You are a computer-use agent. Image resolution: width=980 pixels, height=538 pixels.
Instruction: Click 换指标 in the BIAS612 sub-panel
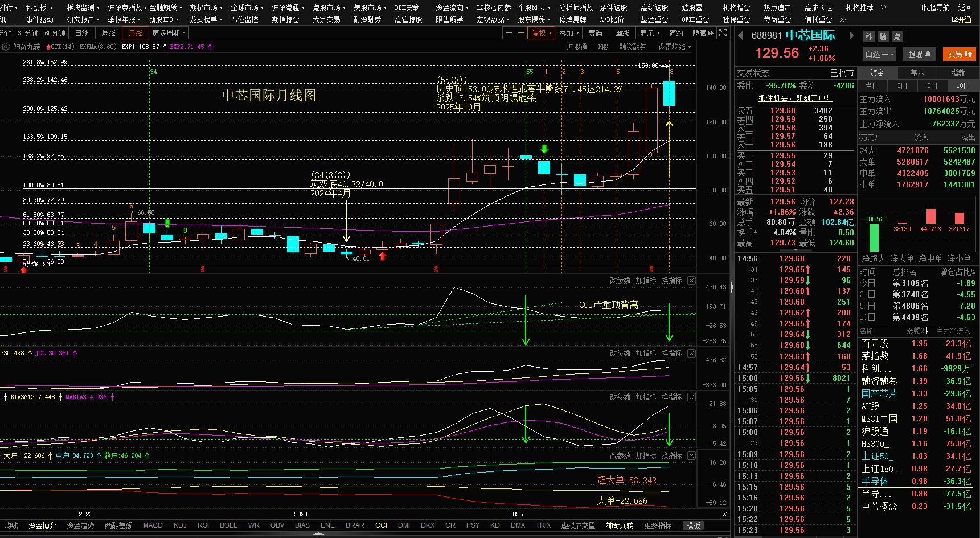671,397
